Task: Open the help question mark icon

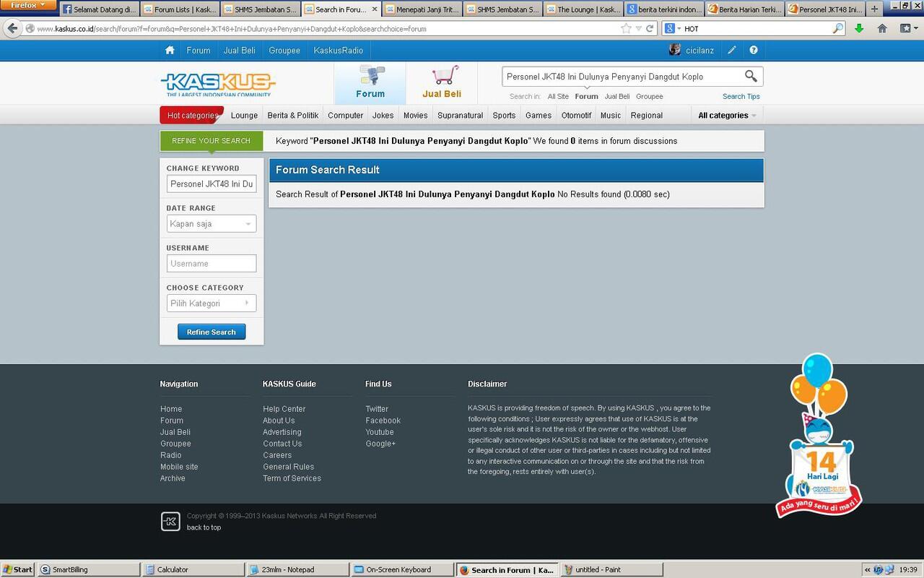Action: point(754,50)
